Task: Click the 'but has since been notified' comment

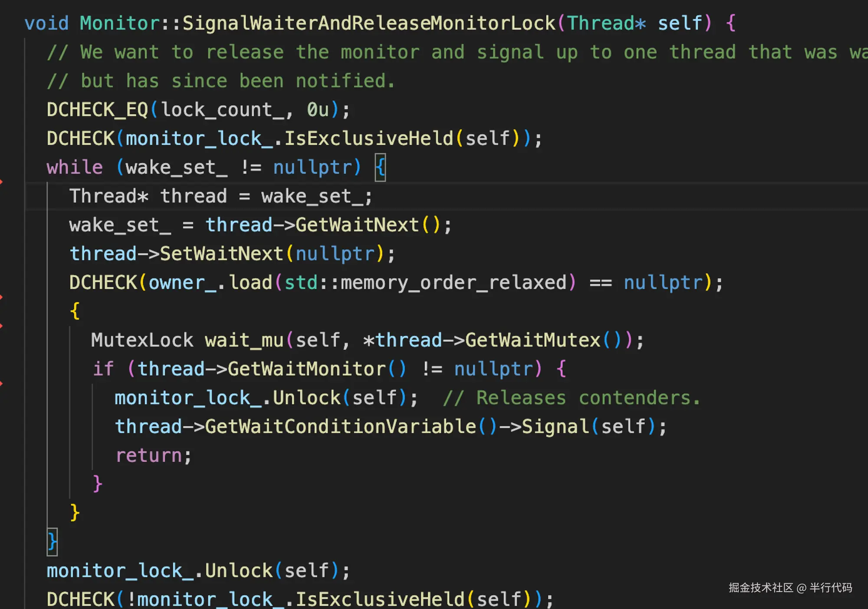Action: tap(221, 81)
